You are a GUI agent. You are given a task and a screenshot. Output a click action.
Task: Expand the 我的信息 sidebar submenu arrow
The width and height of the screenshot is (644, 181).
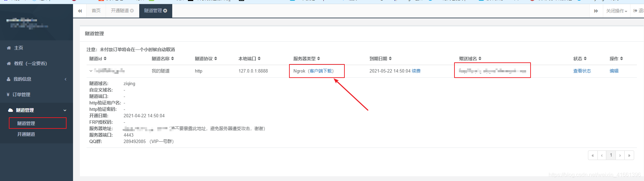(66, 79)
